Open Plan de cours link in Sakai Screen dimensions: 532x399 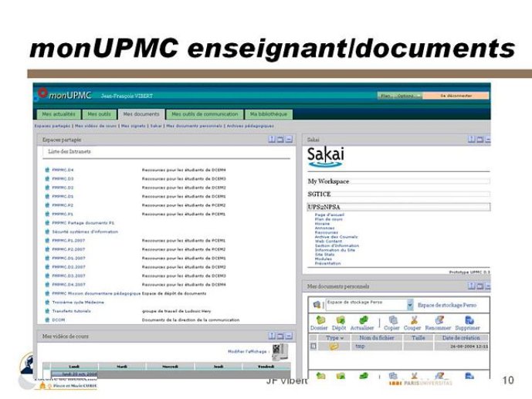click(x=329, y=219)
